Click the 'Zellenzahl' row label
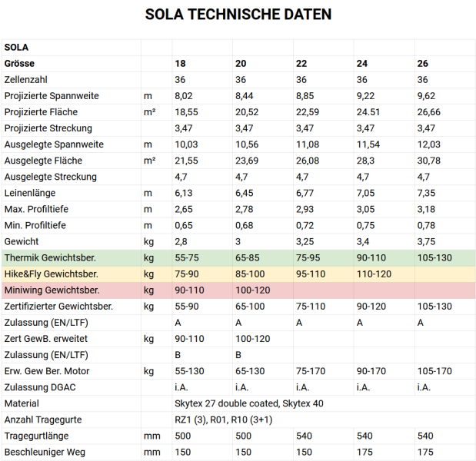The image size is (476, 461). point(26,80)
